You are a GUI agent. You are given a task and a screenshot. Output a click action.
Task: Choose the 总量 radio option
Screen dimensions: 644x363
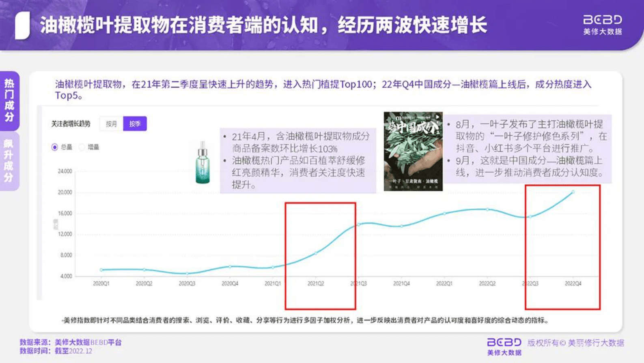point(62,147)
